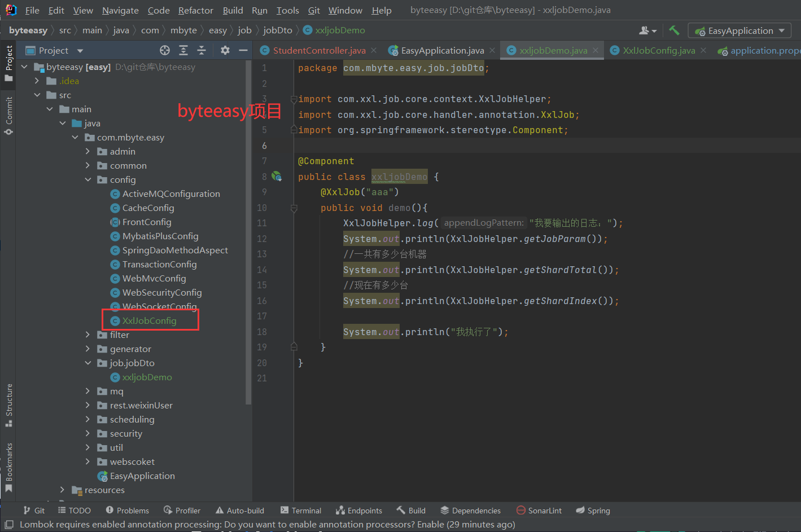Viewport: 801px width, 532px height.
Task: Open the Problems tool window
Action: (128, 511)
